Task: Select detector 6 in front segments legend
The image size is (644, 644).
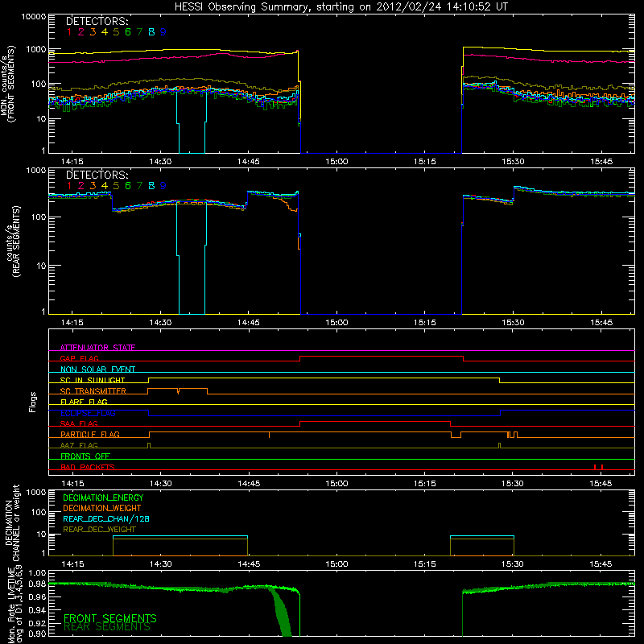Action: tap(128, 32)
